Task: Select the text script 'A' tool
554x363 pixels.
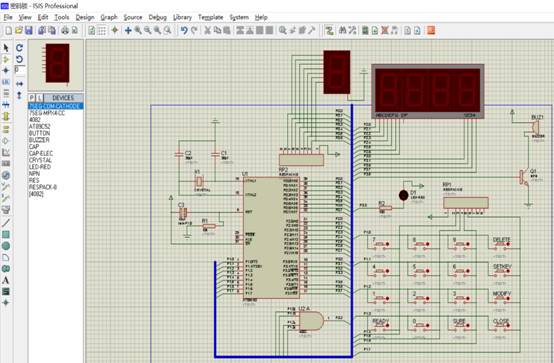Action: (6, 280)
